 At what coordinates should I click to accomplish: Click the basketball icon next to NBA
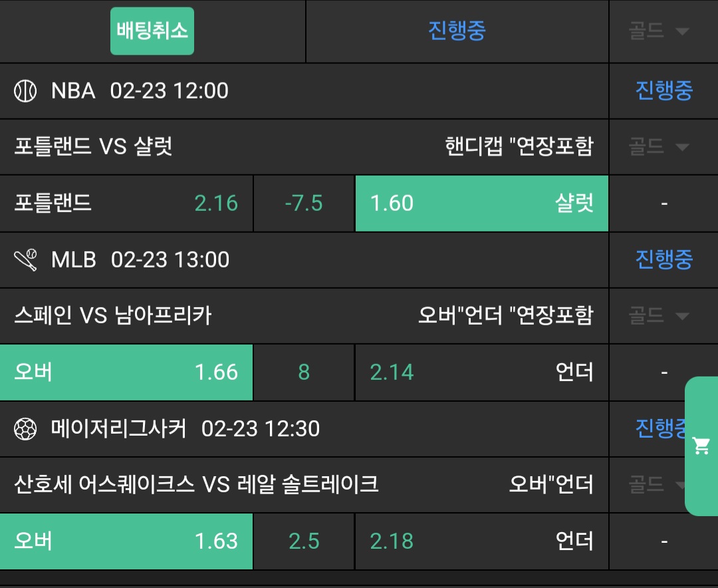coord(25,91)
